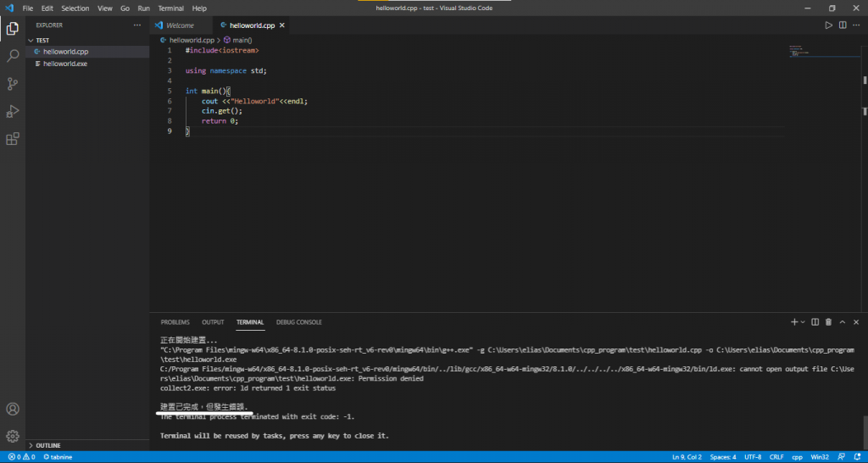
Task: Click the tabnine status bar item
Action: point(58,457)
